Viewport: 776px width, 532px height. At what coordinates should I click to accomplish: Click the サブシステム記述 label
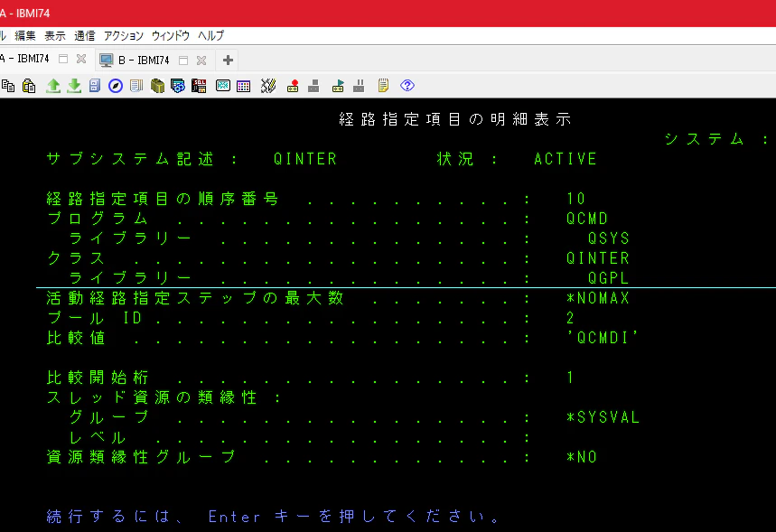coord(130,159)
